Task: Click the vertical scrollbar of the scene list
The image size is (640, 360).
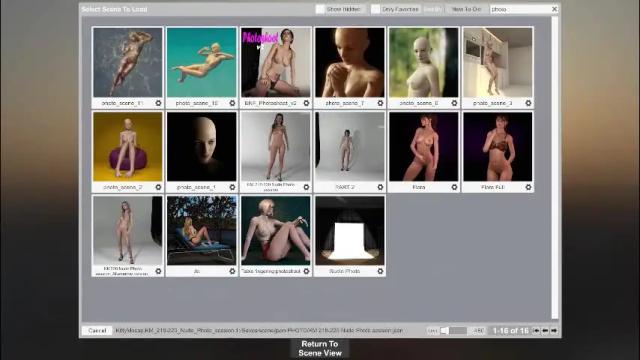Action: (x=555, y=168)
